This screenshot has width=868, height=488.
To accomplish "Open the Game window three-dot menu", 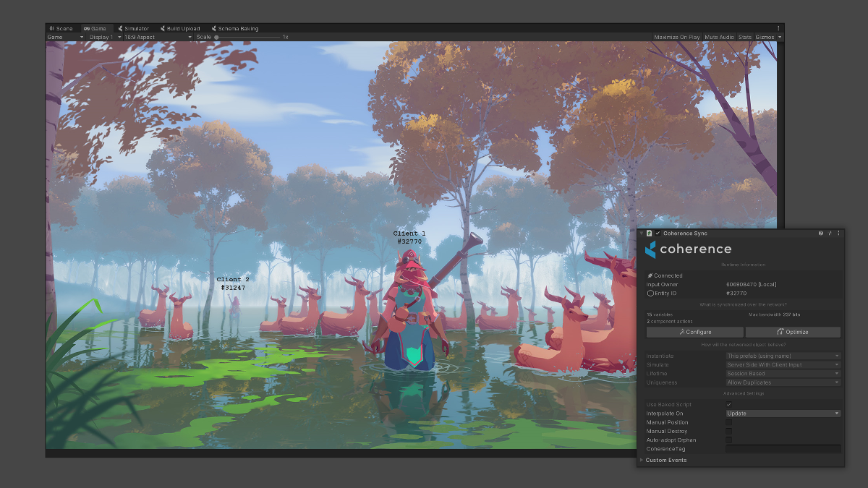I will tap(779, 28).
